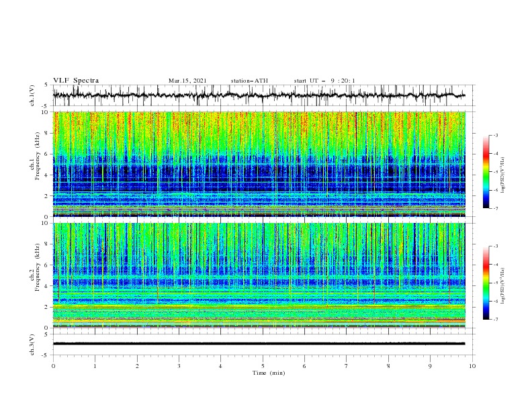This screenshot has width=532, height=411.
Task: Click the "ch.3(V)" waveform axis label
Action: (32, 345)
